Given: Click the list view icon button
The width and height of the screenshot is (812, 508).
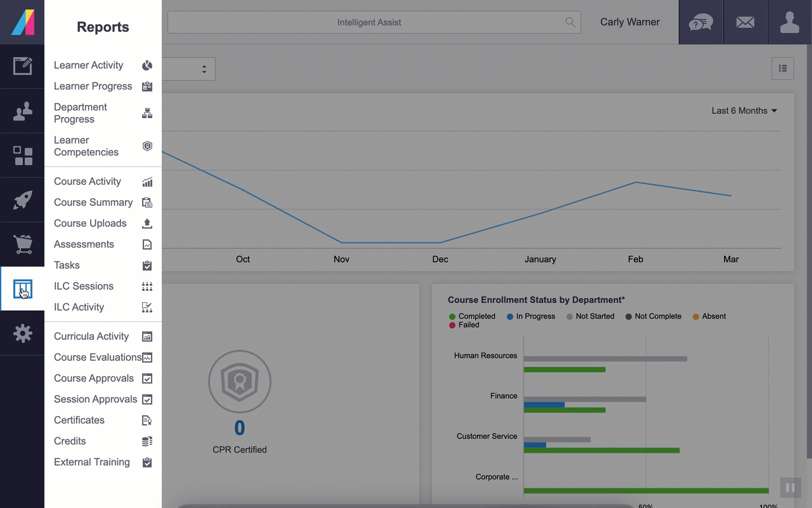Looking at the screenshot, I should tap(782, 69).
